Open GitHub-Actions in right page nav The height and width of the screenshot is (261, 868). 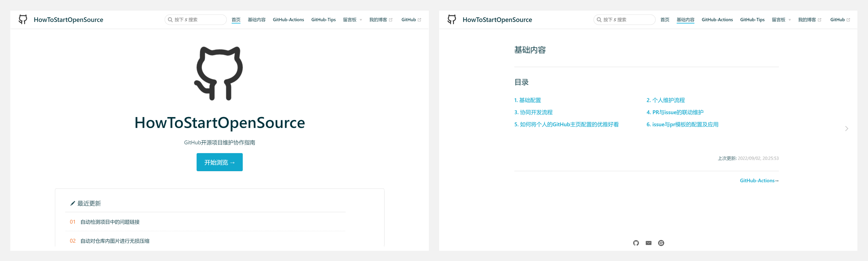click(x=717, y=20)
